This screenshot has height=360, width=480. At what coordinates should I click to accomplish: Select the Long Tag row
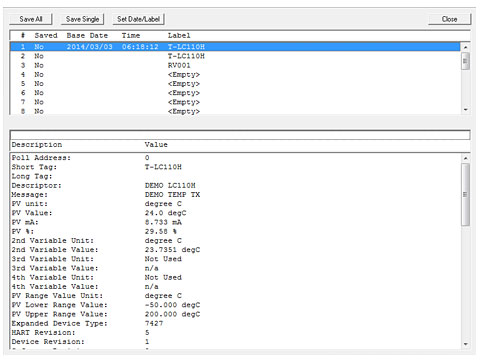point(235,176)
